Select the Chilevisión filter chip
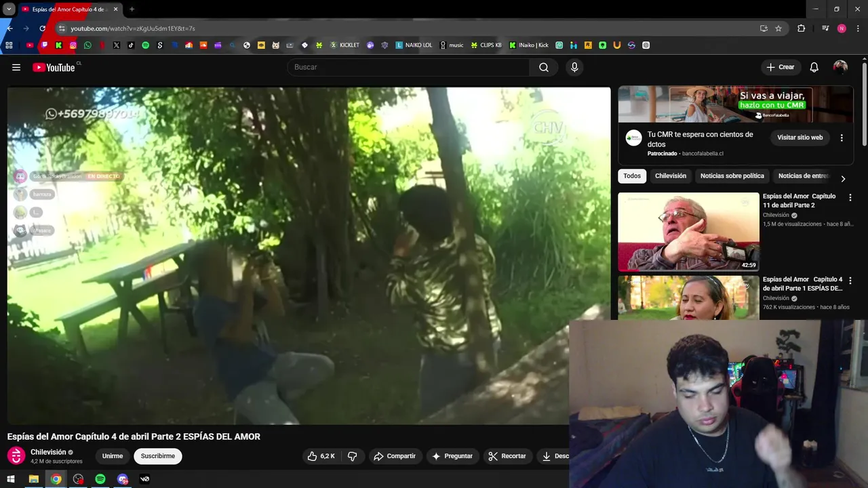The image size is (868, 488). pyautogui.click(x=671, y=176)
